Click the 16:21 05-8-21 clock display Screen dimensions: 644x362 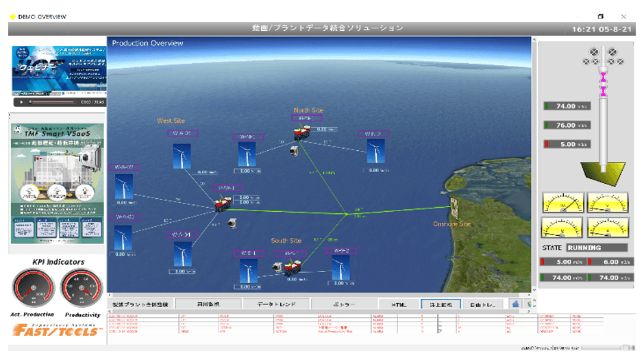point(602,29)
